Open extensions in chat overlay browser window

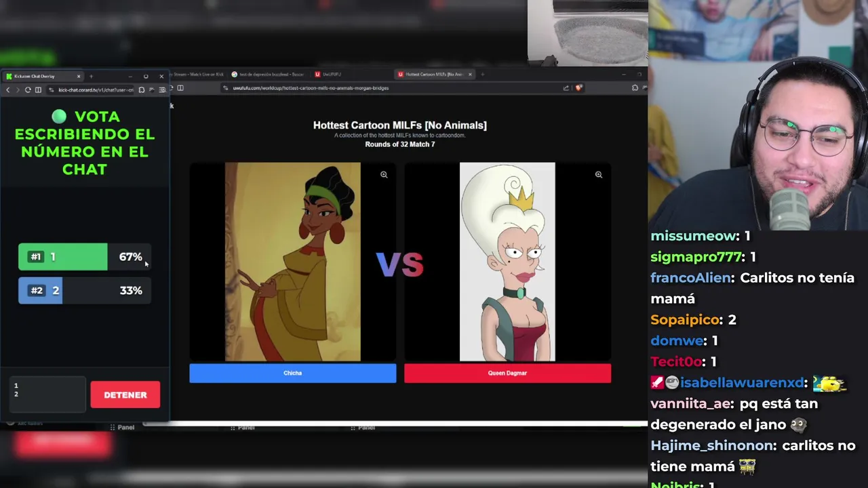click(141, 89)
